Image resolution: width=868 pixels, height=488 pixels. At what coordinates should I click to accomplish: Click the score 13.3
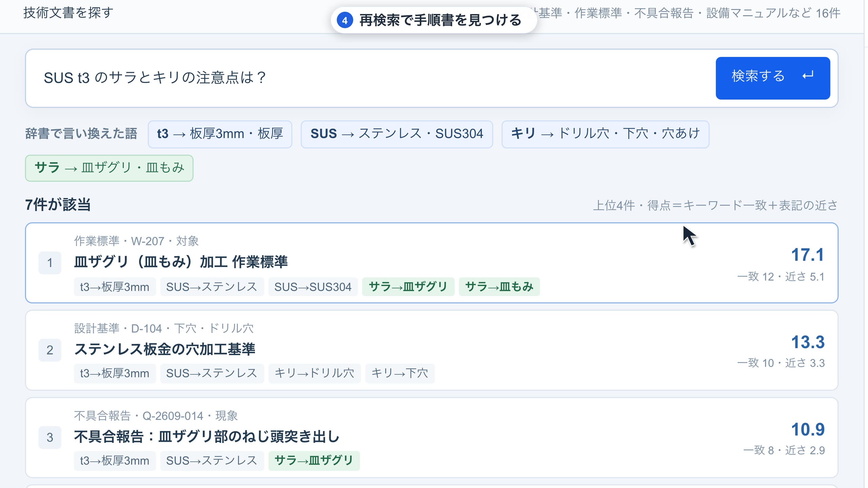click(x=808, y=342)
